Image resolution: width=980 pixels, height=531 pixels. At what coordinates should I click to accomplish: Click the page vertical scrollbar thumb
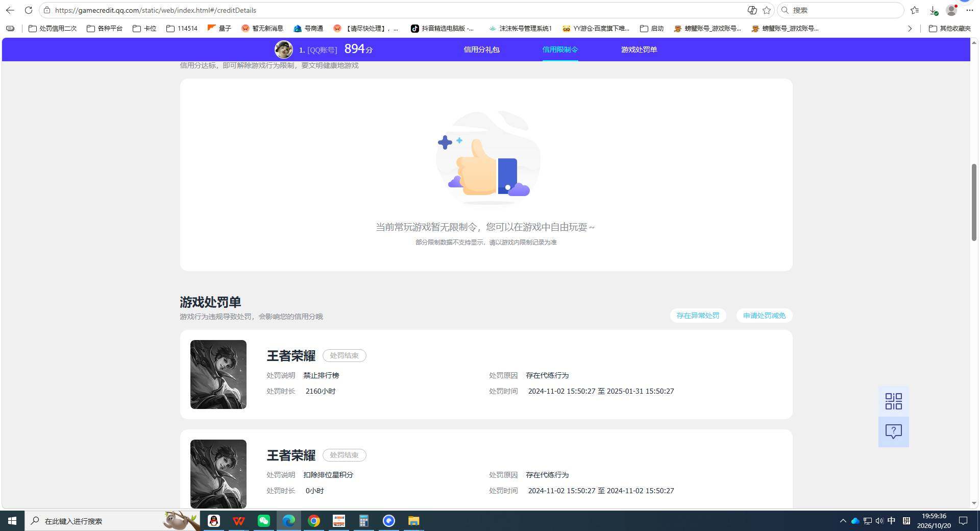tap(974, 202)
